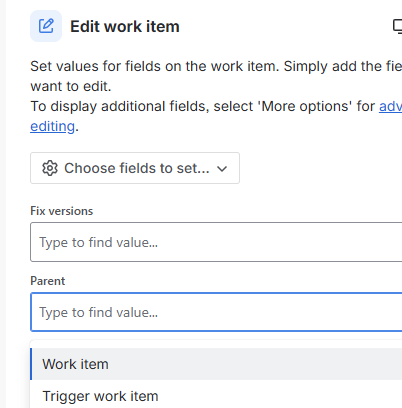
Task: Click the screen icon beside the heading
Action: coord(398,26)
